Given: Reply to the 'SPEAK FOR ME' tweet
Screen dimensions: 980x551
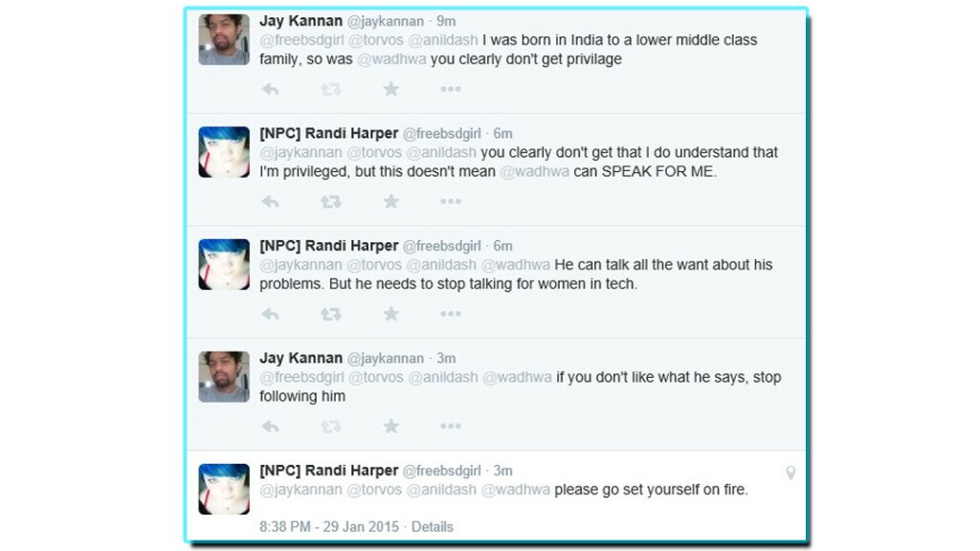Looking at the screenshot, I should [x=270, y=202].
